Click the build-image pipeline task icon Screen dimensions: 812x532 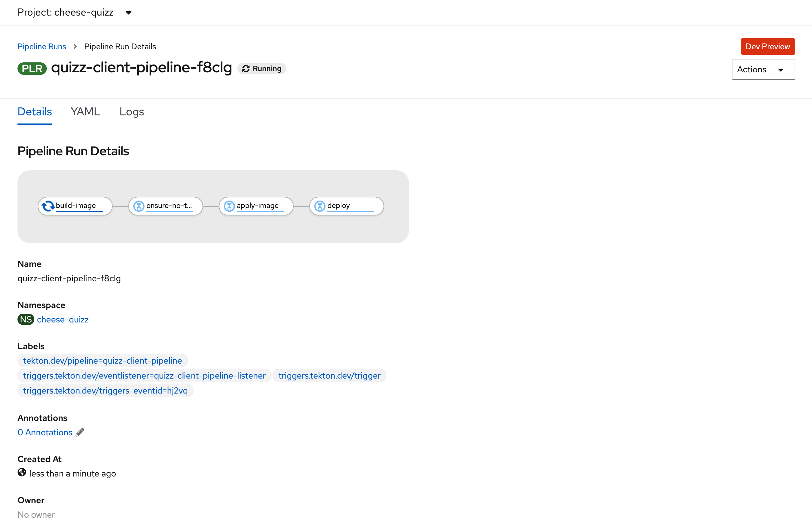pos(47,206)
